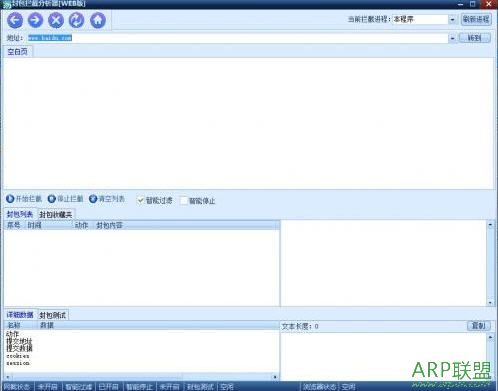Switch to the 封包测试 tab

point(53,315)
